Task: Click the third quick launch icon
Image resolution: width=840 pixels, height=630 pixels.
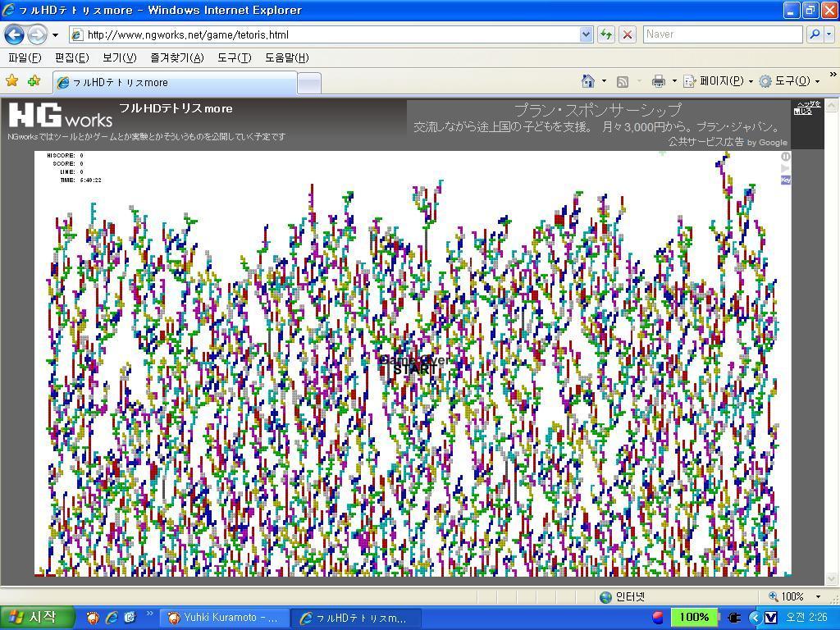Action: (x=130, y=619)
